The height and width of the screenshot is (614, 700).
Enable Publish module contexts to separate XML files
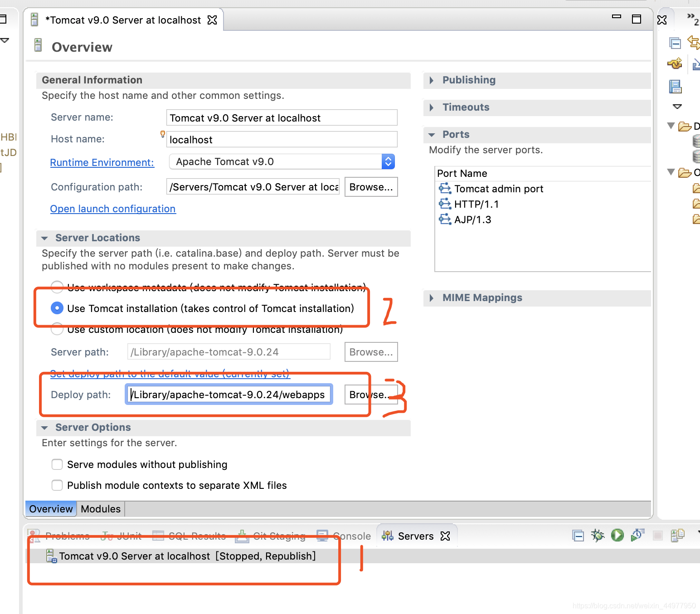[57, 485]
